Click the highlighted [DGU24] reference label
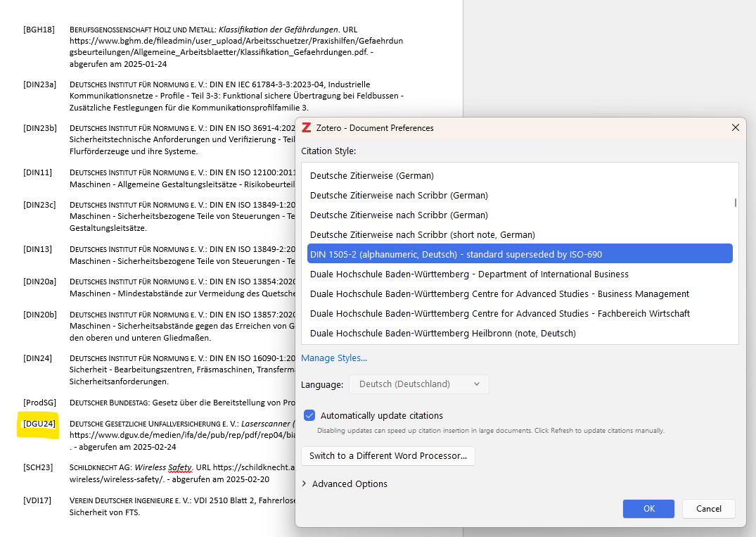 coord(39,424)
